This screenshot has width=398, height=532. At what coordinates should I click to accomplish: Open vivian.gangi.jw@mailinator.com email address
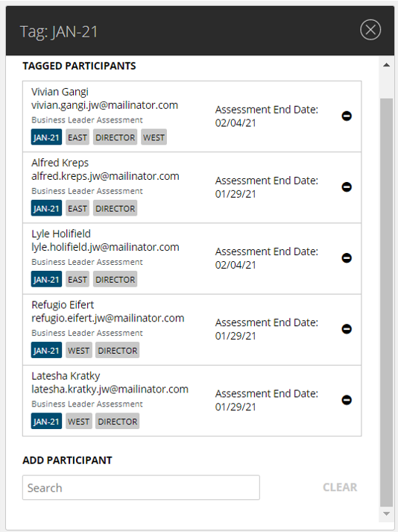(x=104, y=105)
